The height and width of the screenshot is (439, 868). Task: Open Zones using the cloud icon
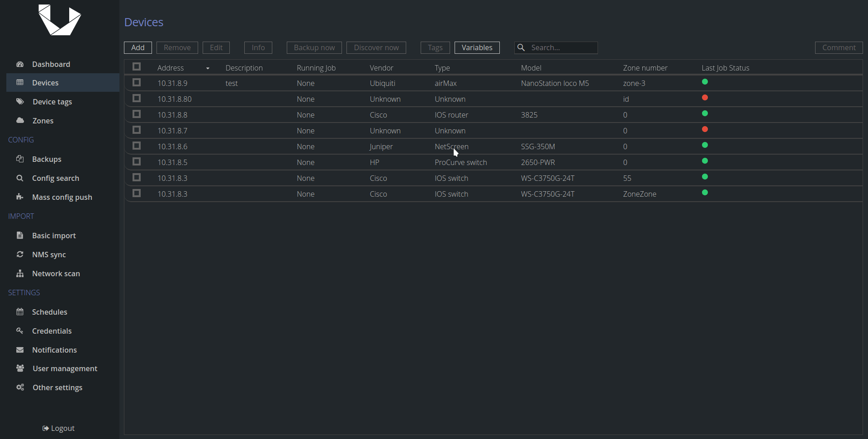tap(20, 120)
